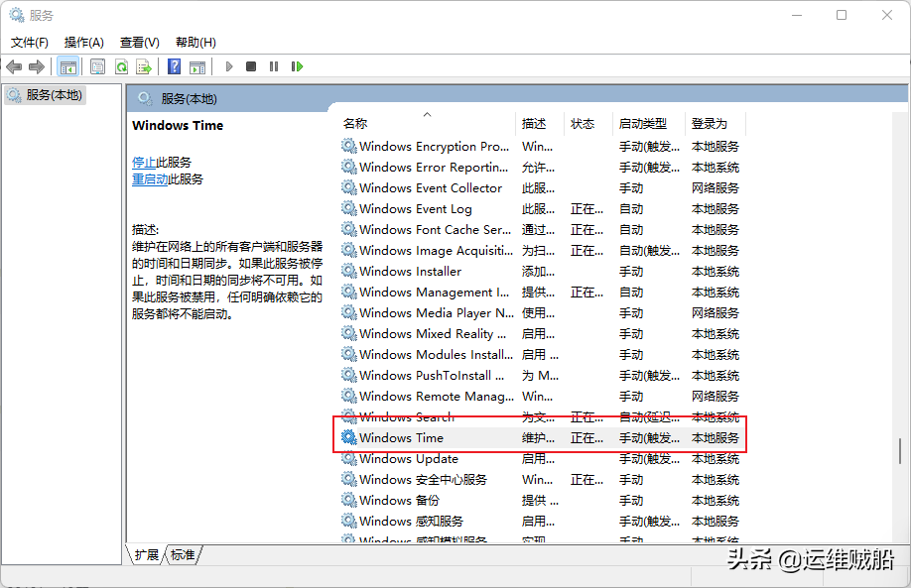Toggle the console tree pane toolbar icon
This screenshot has height=588, width=911.
point(67,66)
